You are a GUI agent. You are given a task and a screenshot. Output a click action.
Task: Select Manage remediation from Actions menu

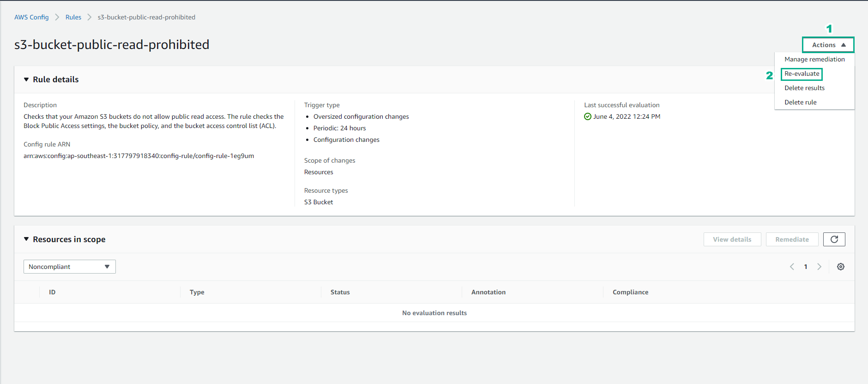tap(814, 59)
